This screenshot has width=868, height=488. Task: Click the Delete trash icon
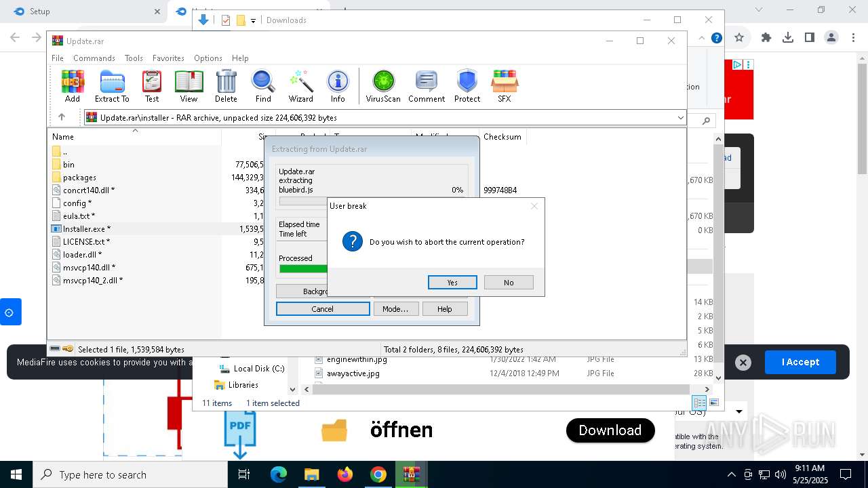pyautogui.click(x=226, y=86)
